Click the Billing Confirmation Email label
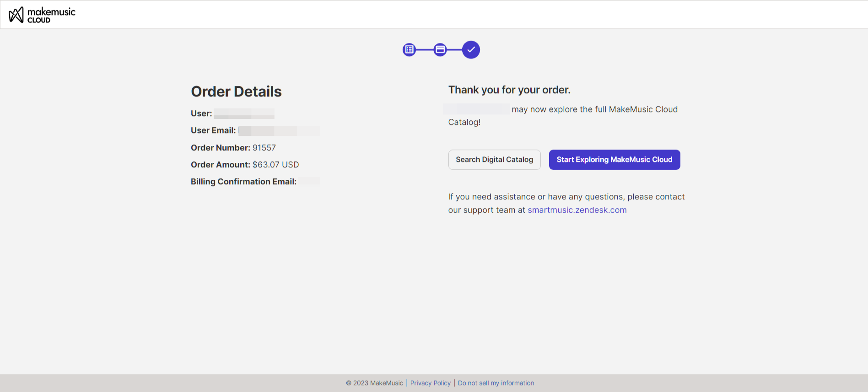 pyautogui.click(x=243, y=182)
